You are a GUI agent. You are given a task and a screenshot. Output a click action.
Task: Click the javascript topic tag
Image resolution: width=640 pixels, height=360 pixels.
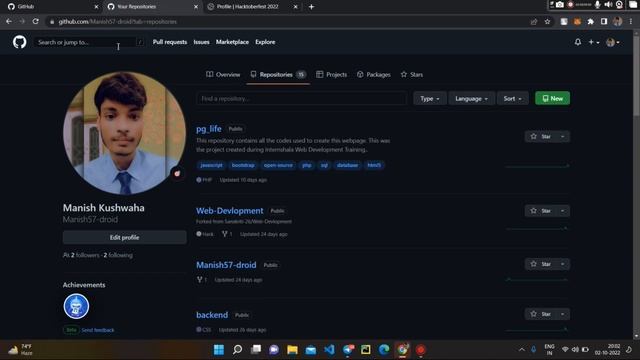[x=211, y=165]
